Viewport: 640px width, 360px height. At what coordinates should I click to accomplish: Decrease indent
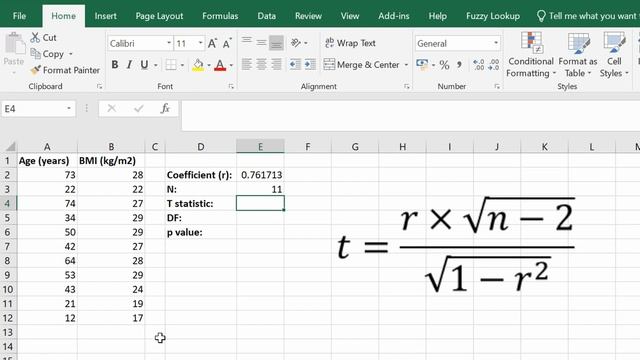click(295, 64)
